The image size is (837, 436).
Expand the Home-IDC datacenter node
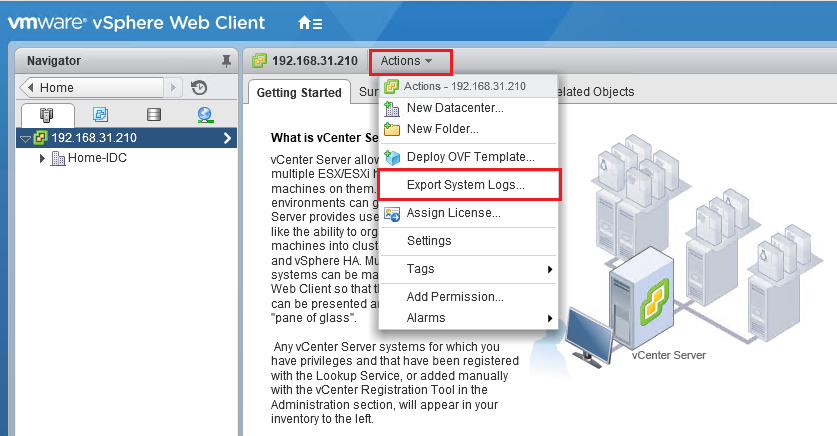tap(42, 158)
